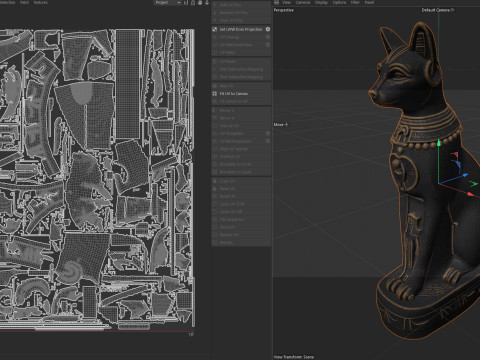Run Set UVW from Projection command

(x=241, y=29)
